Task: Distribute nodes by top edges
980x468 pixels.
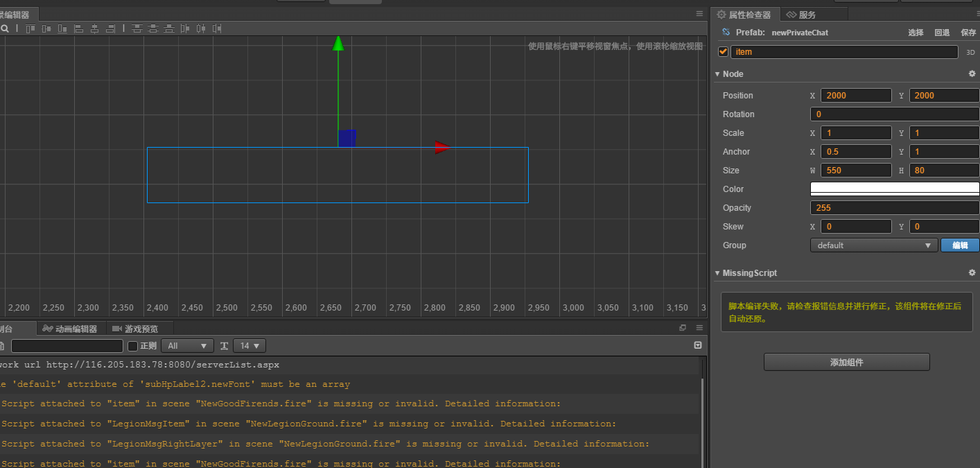Action: click(x=137, y=28)
